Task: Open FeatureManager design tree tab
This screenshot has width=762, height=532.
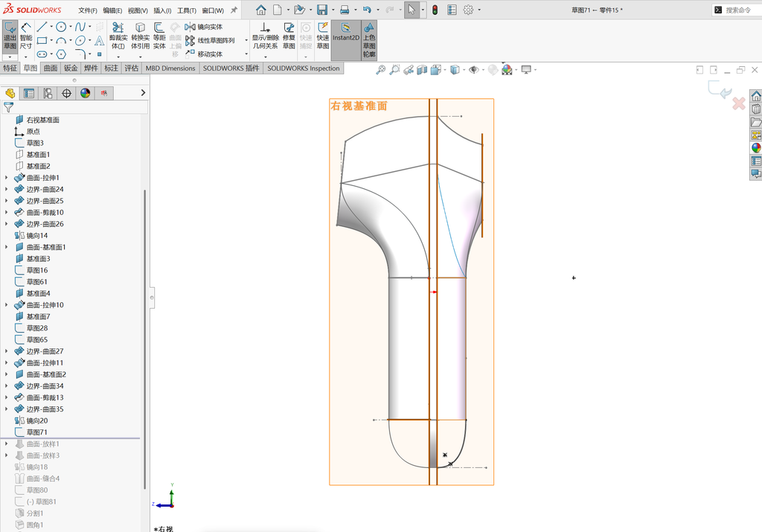Action: [x=10, y=93]
